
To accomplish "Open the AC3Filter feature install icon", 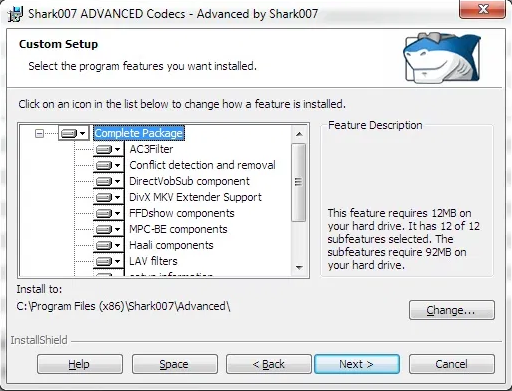I will pyautogui.click(x=108, y=149).
